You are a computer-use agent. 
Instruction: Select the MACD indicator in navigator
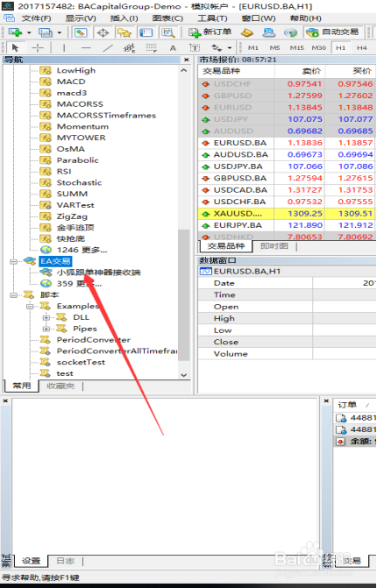(x=70, y=81)
